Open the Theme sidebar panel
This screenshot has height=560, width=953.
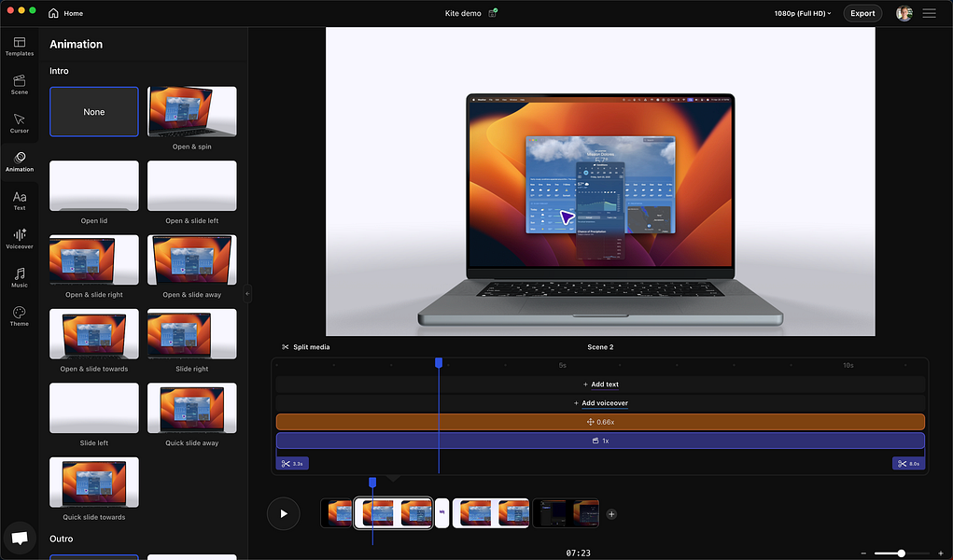point(20,316)
